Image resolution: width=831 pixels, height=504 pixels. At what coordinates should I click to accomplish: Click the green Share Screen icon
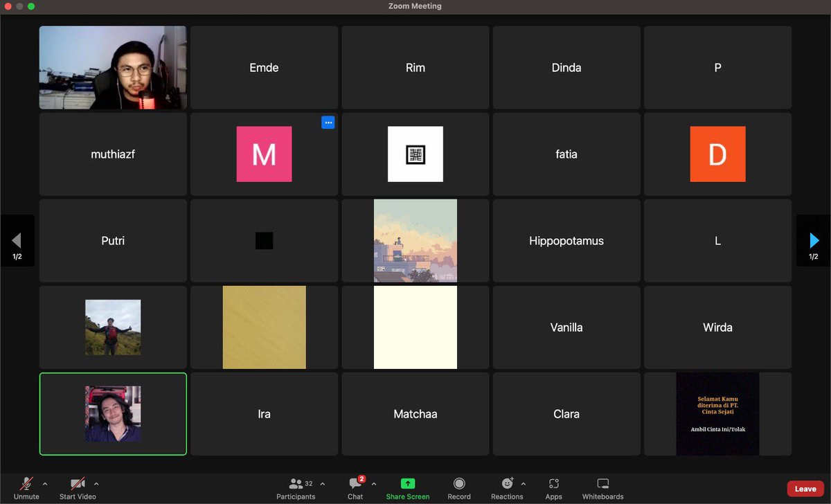(x=408, y=484)
